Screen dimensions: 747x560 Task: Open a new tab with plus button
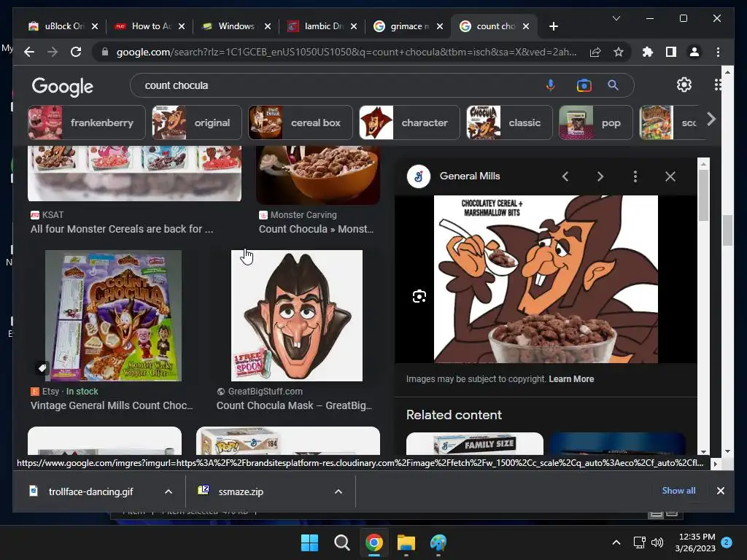tap(553, 26)
